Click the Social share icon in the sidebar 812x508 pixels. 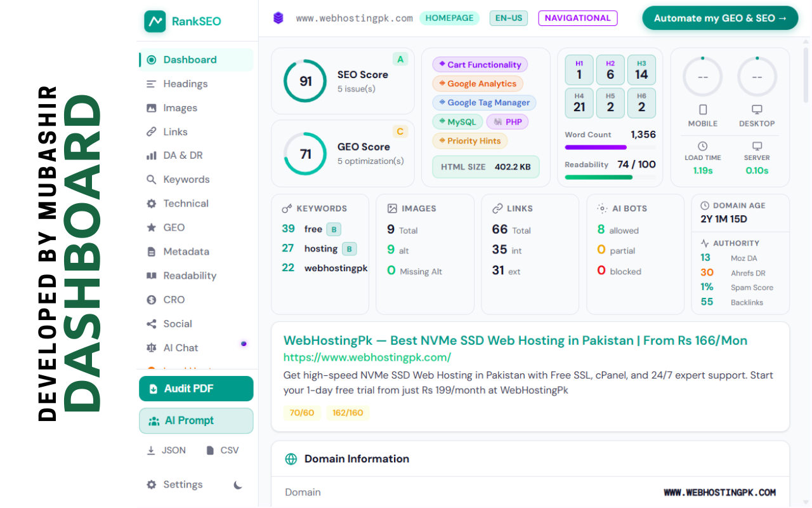point(151,324)
